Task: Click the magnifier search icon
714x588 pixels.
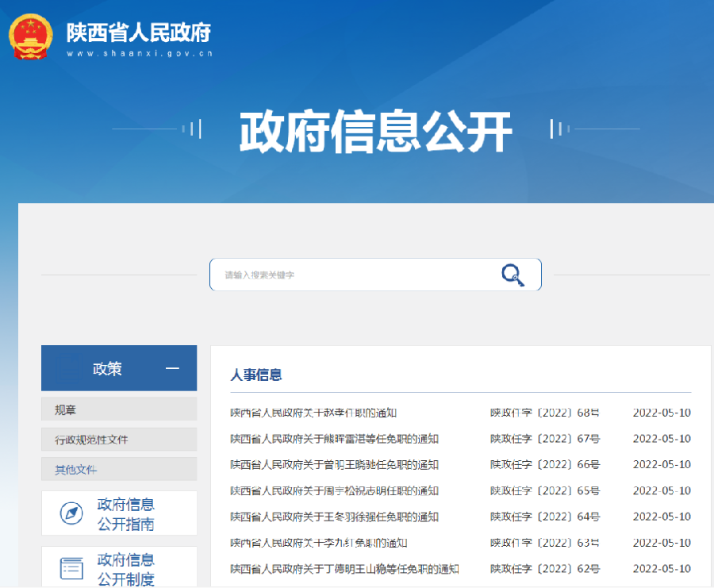Action: pos(512,275)
